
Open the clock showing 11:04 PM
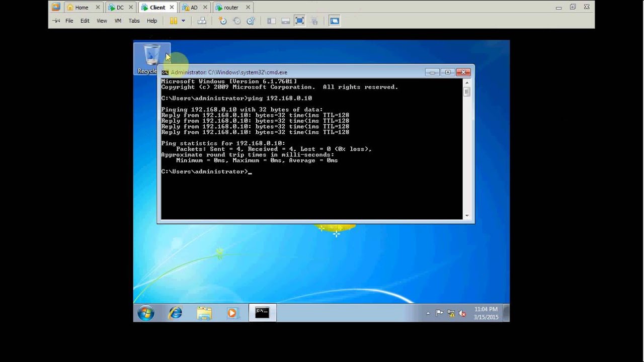pyautogui.click(x=486, y=313)
